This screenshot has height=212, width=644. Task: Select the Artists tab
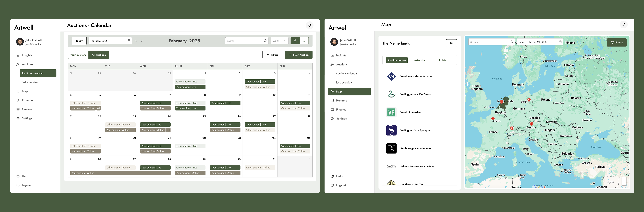click(x=442, y=60)
